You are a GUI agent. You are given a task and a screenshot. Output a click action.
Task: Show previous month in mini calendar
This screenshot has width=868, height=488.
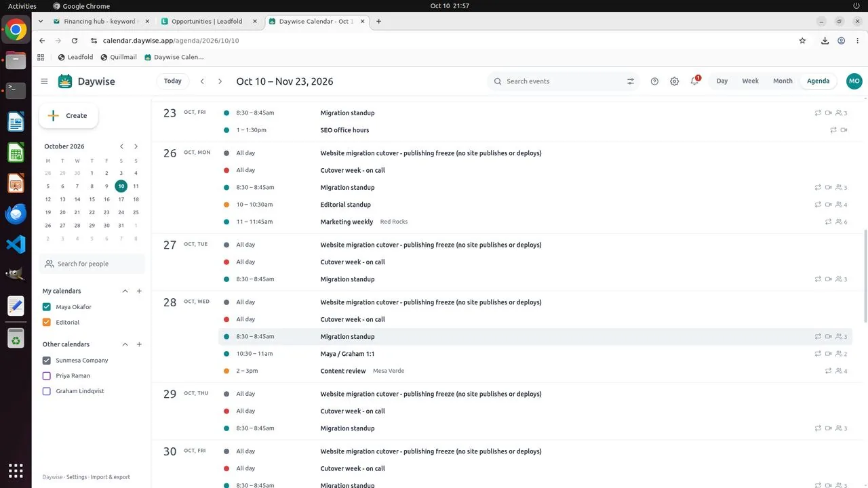(121, 146)
